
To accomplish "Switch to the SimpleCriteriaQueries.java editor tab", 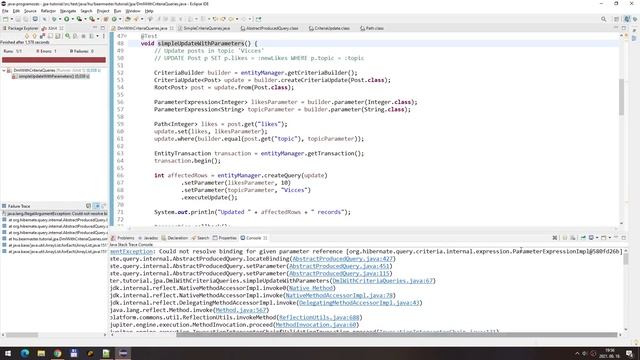I will coord(204,28).
